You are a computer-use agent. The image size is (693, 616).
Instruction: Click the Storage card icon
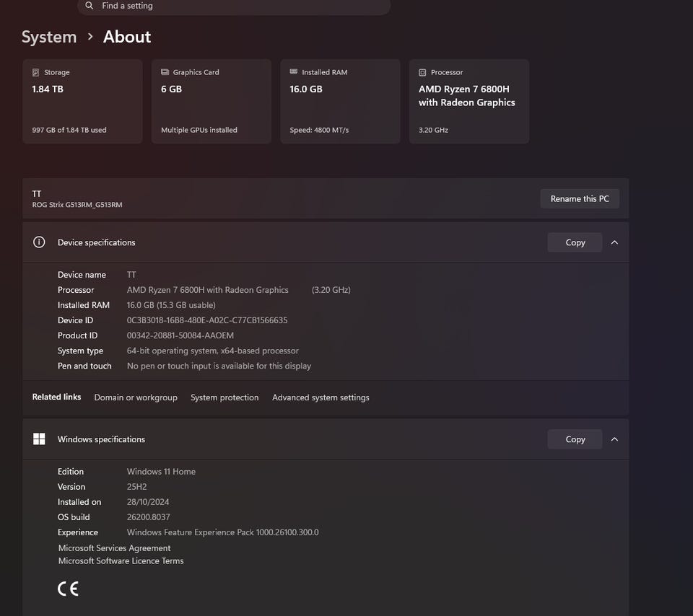coord(35,72)
